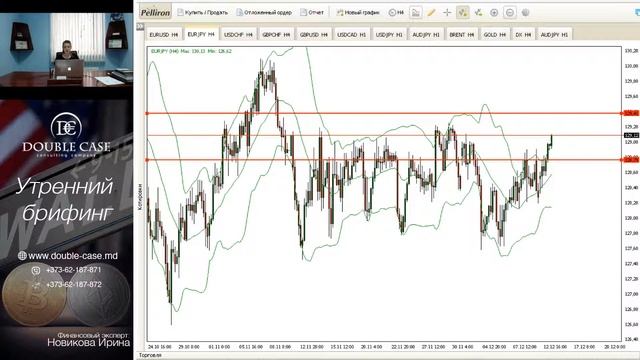Screen dimensions: 640x360
Task: Click the chart type icon
Action: 416,13
